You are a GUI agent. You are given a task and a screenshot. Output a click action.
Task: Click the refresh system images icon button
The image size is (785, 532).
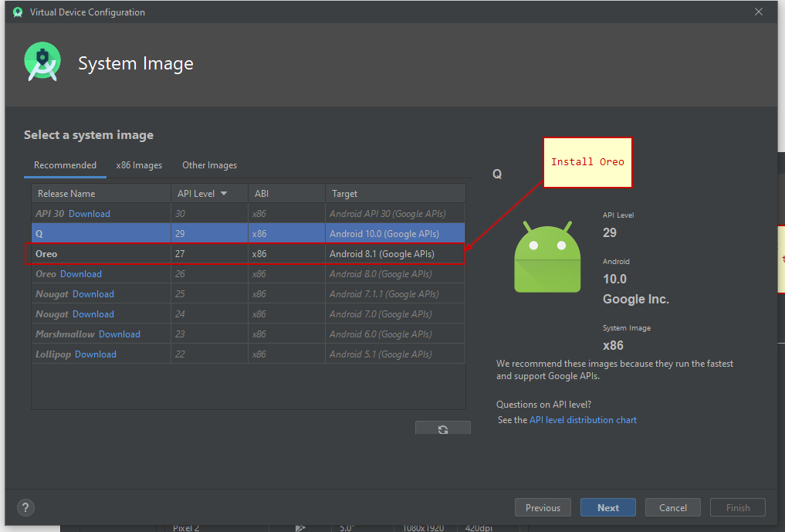(x=442, y=428)
